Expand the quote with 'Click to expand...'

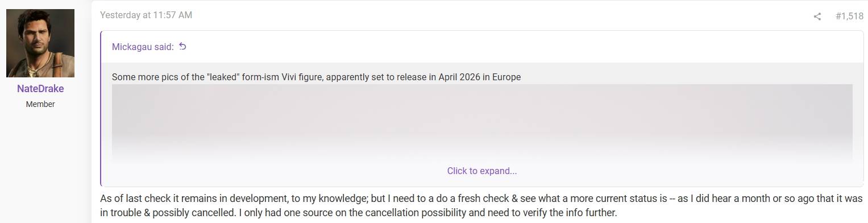(482, 171)
